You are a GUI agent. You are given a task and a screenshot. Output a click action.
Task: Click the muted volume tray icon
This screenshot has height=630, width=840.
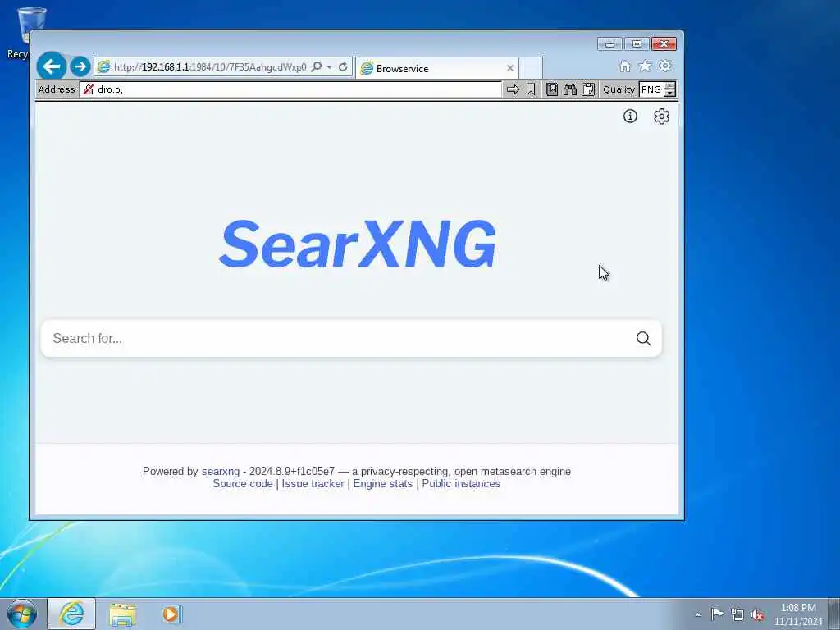pyautogui.click(x=757, y=615)
